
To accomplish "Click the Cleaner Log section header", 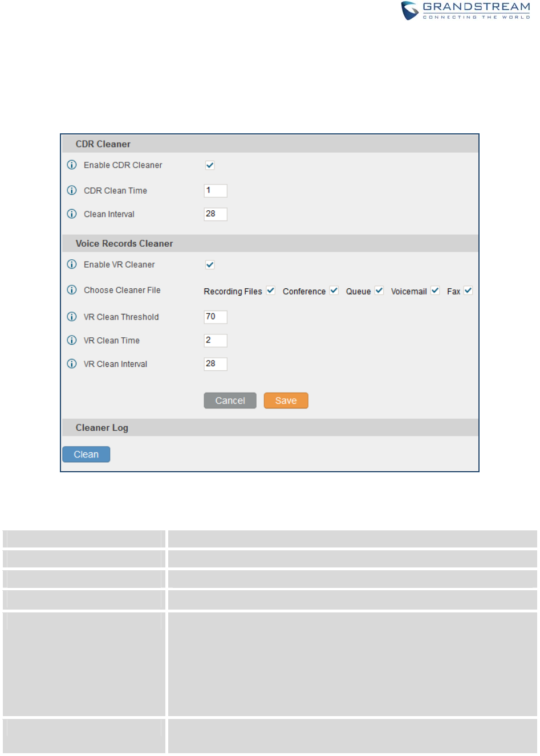I will (x=270, y=428).
